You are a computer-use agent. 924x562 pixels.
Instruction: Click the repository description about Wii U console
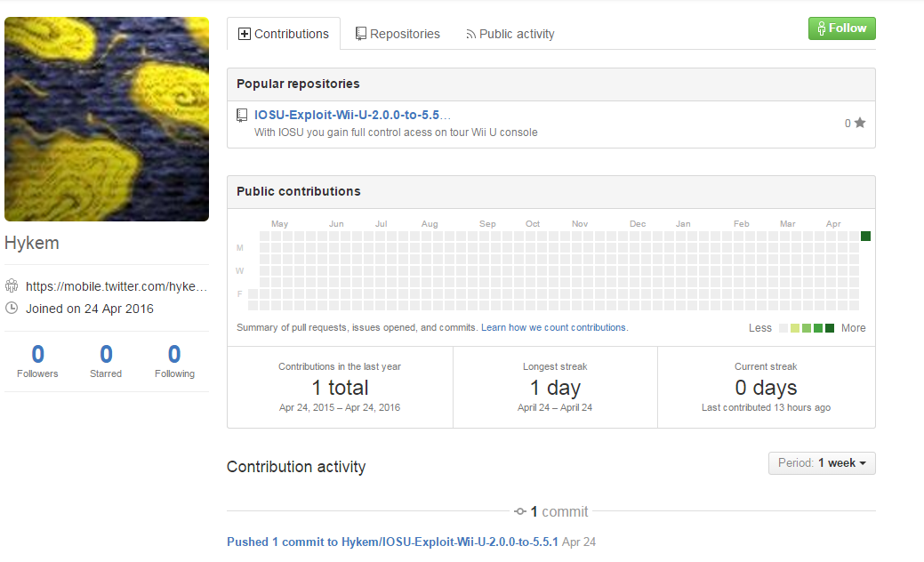click(396, 132)
